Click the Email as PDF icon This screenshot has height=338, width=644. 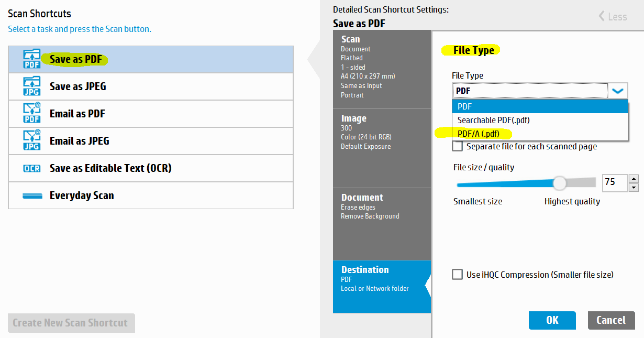(x=32, y=114)
